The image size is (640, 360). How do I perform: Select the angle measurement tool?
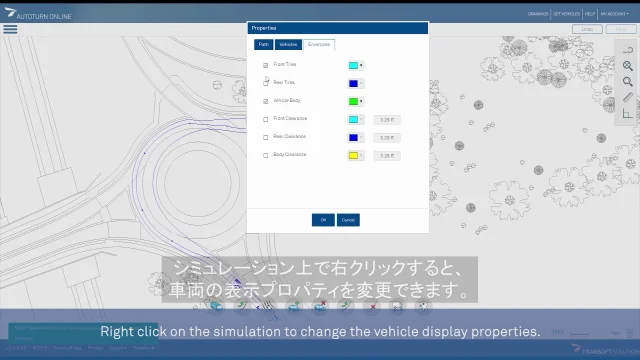tap(627, 113)
